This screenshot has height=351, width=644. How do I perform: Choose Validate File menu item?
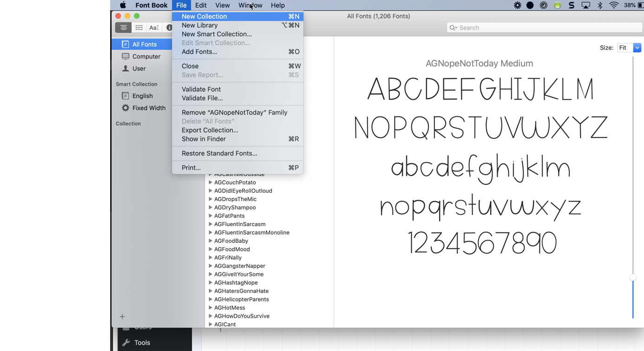pyautogui.click(x=237, y=98)
